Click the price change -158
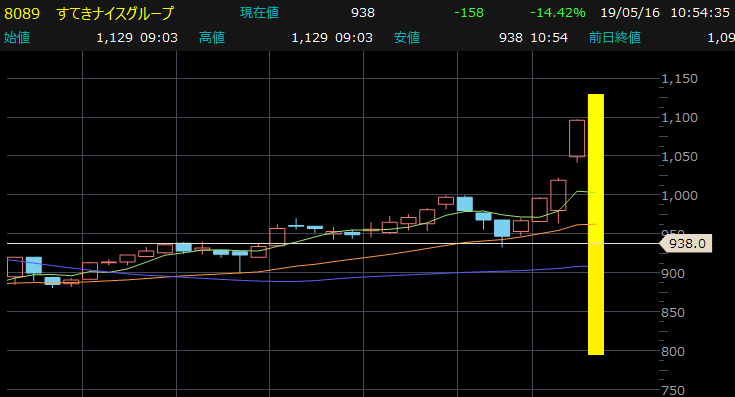This screenshot has height=397, width=735. [469, 13]
